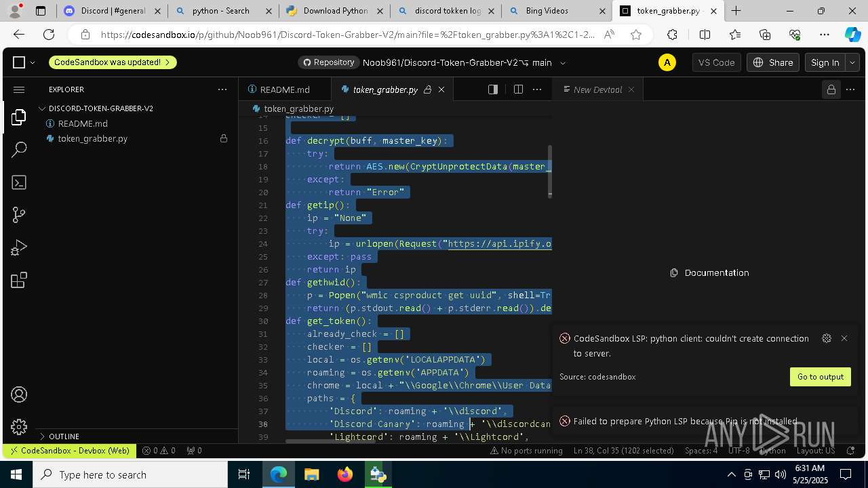Open the Terminal panel icon in the activity bar
The image size is (868, 488).
pos(19,182)
